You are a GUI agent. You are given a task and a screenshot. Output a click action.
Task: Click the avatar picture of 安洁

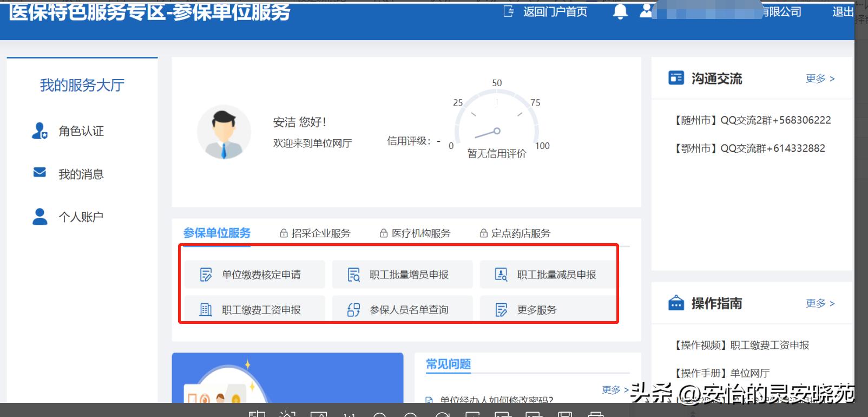pos(224,132)
